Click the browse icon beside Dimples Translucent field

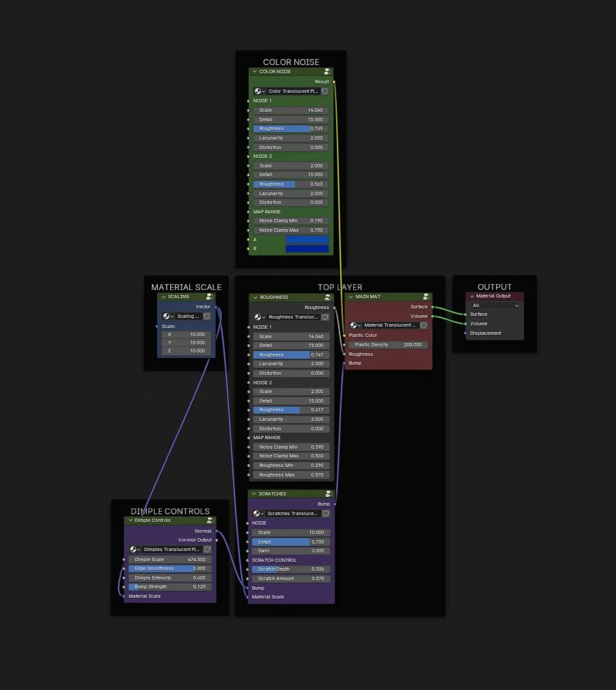coord(133,549)
